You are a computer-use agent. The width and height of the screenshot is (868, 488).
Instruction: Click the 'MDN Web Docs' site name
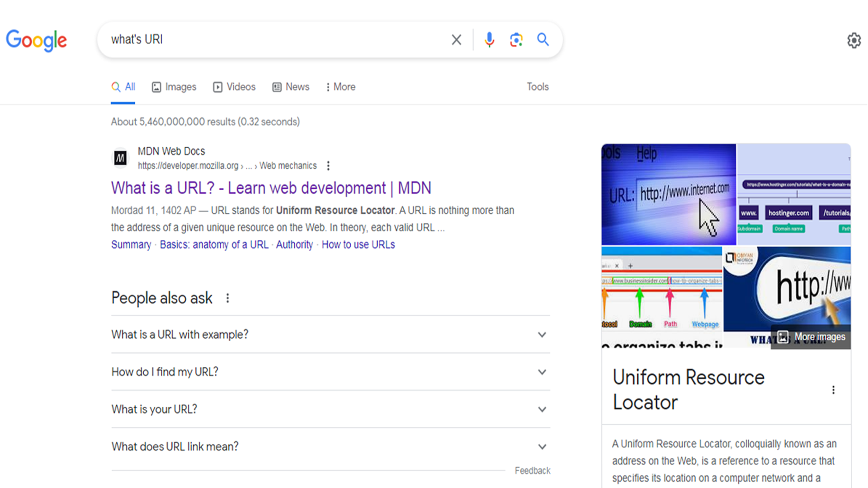tap(171, 151)
